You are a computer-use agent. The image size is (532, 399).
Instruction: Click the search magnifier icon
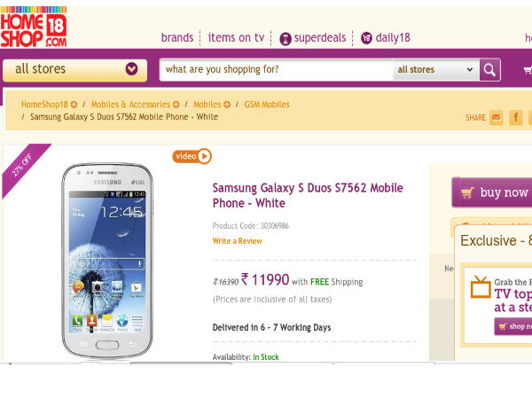click(x=489, y=69)
